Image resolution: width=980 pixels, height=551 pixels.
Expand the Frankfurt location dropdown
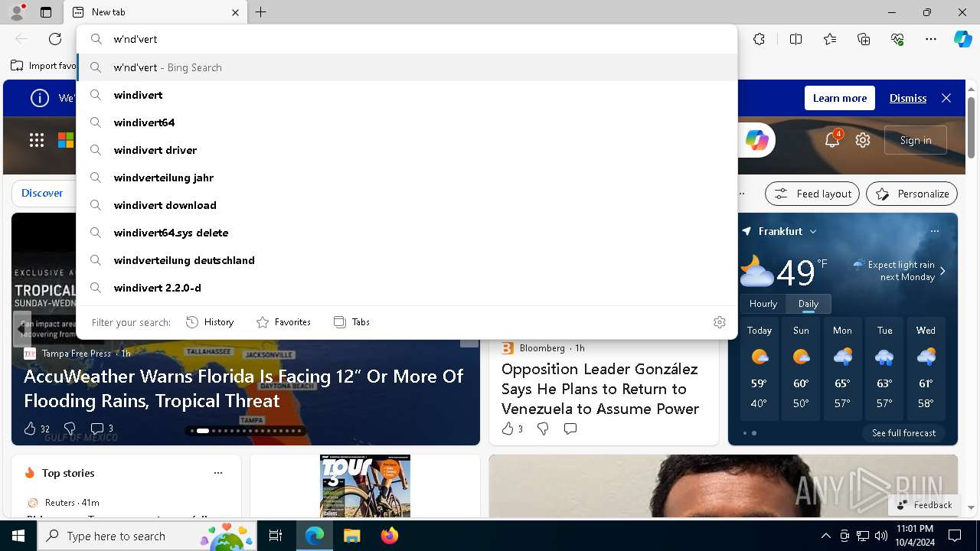[x=813, y=232]
